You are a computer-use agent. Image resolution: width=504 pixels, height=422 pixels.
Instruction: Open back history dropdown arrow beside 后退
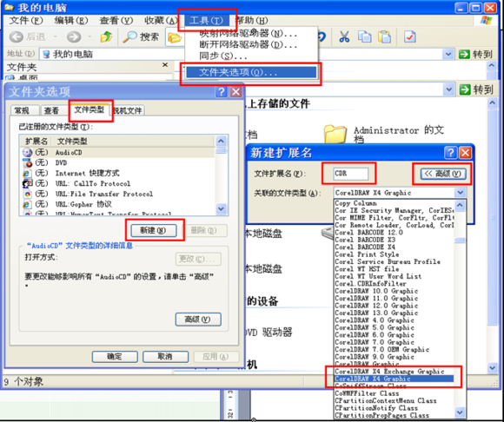(55, 37)
